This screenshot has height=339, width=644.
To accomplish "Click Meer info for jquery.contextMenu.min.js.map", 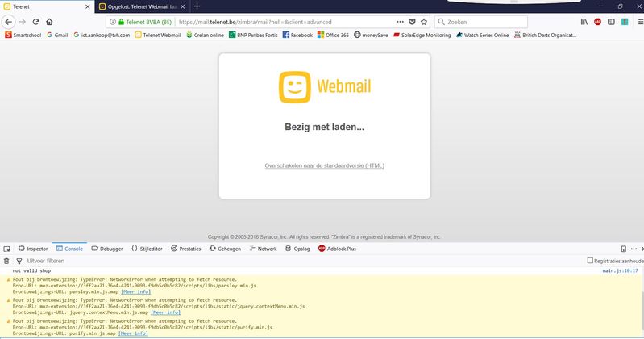I will click(x=165, y=312).
